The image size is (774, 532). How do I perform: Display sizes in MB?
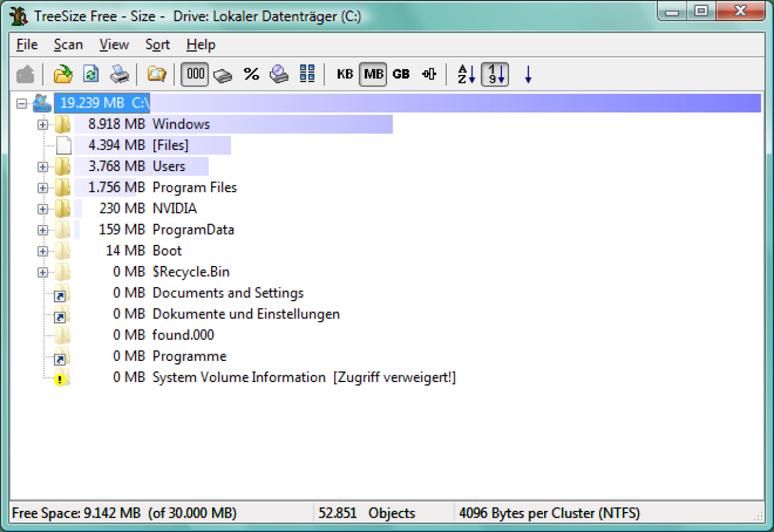tap(373, 74)
